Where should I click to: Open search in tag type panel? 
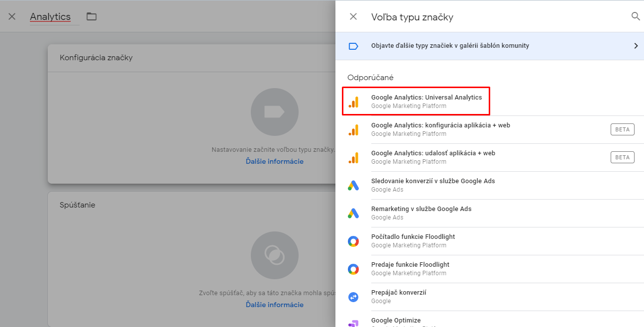636,16
